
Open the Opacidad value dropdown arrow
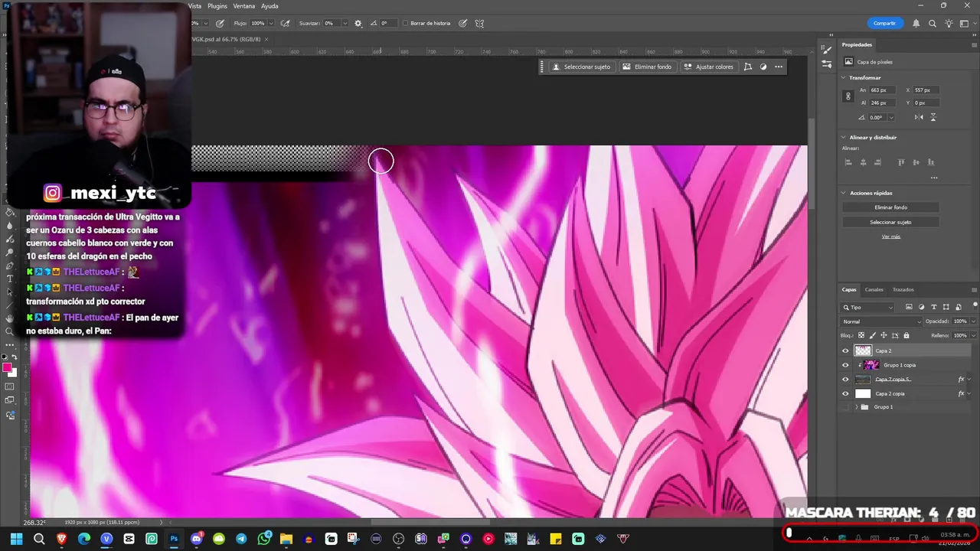tap(973, 321)
